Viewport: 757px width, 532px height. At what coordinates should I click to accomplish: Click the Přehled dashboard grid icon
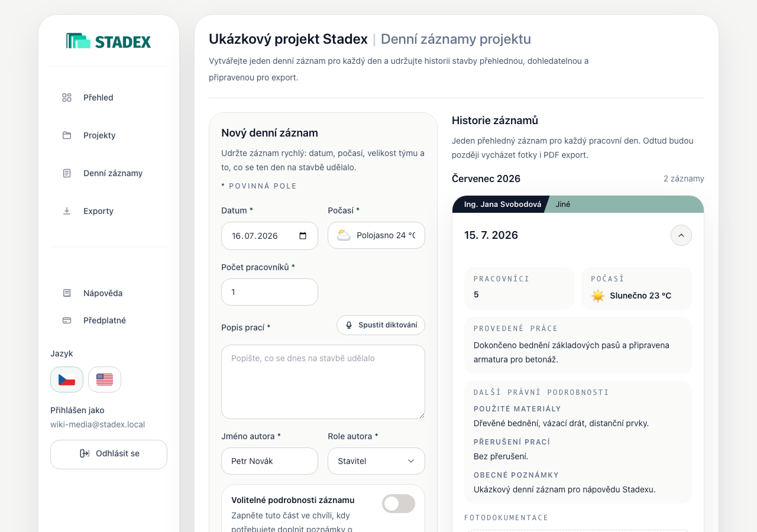[67, 98]
